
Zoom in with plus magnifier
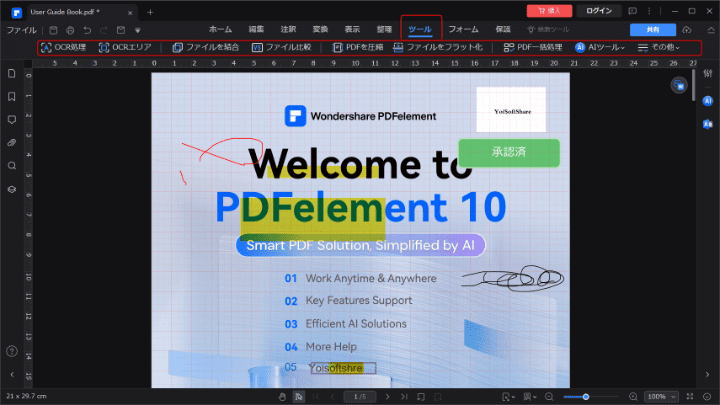pos(633,397)
